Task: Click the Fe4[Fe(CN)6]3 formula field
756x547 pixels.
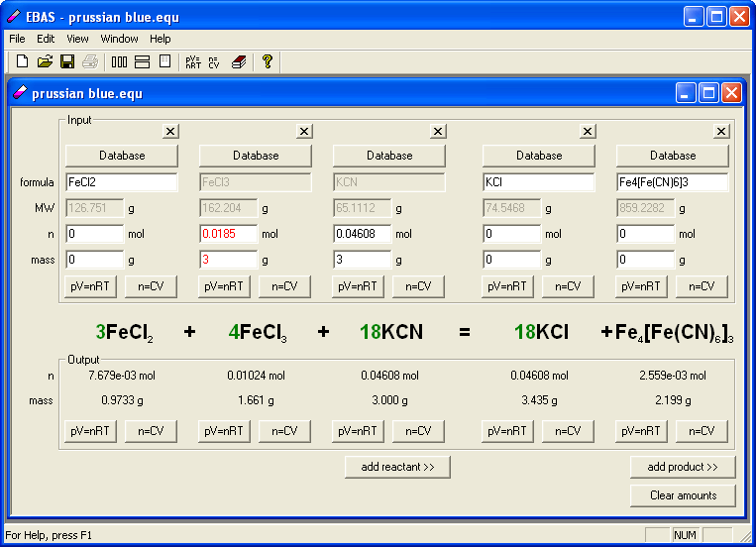Action: pos(673,182)
